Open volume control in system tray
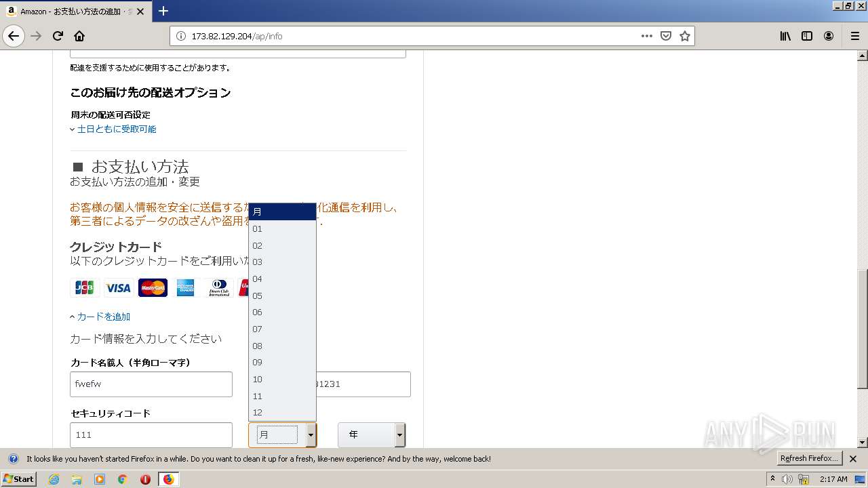This screenshot has height=488, width=868. [787, 479]
